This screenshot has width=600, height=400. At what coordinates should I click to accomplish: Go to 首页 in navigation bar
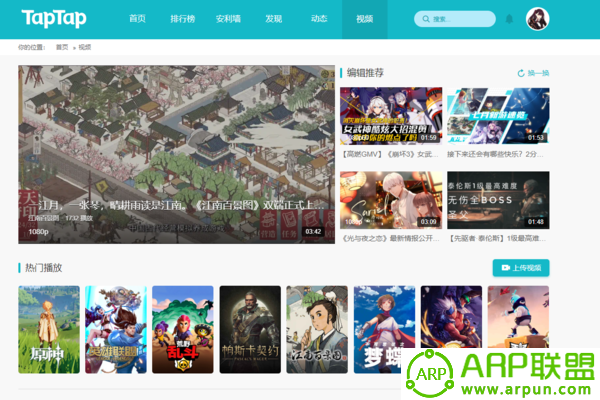[x=137, y=19]
